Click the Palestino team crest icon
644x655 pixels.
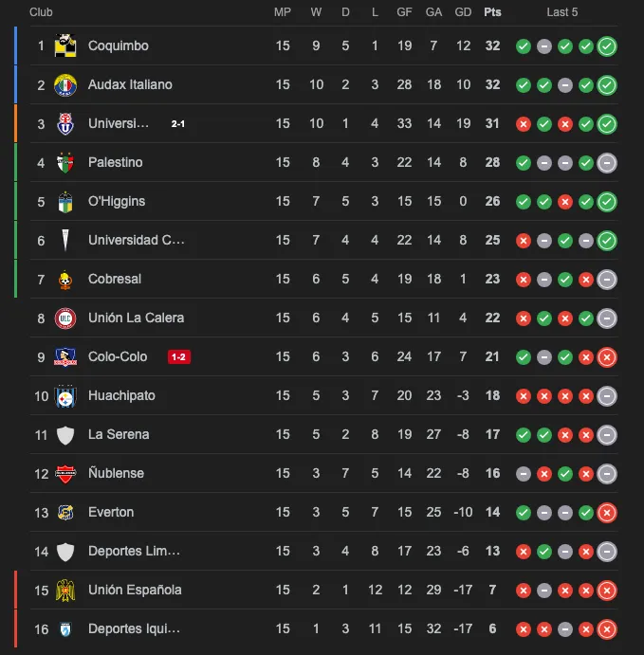pyautogui.click(x=65, y=162)
